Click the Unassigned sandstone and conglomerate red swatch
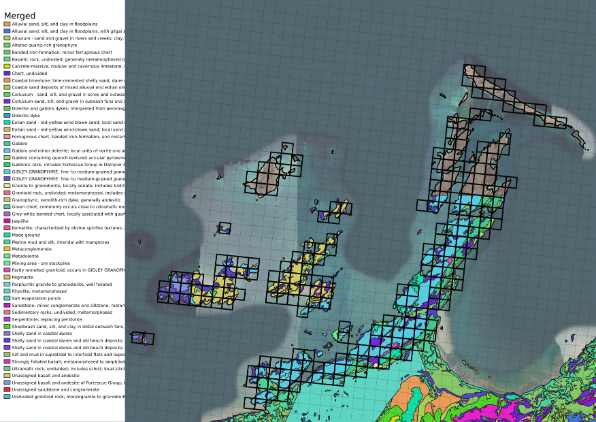The image size is (596, 422). point(7,390)
